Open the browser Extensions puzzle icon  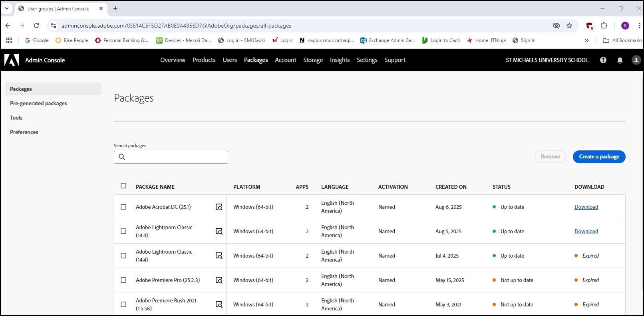(604, 26)
